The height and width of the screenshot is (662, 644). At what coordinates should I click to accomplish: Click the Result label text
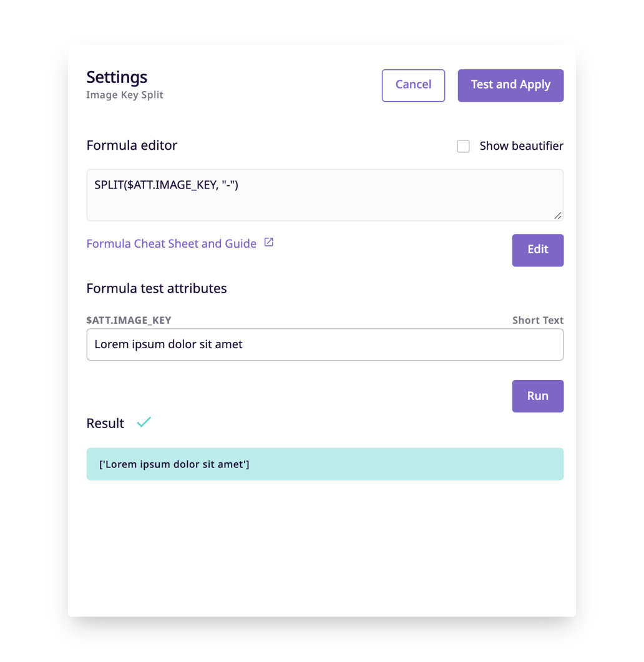(x=105, y=423)
